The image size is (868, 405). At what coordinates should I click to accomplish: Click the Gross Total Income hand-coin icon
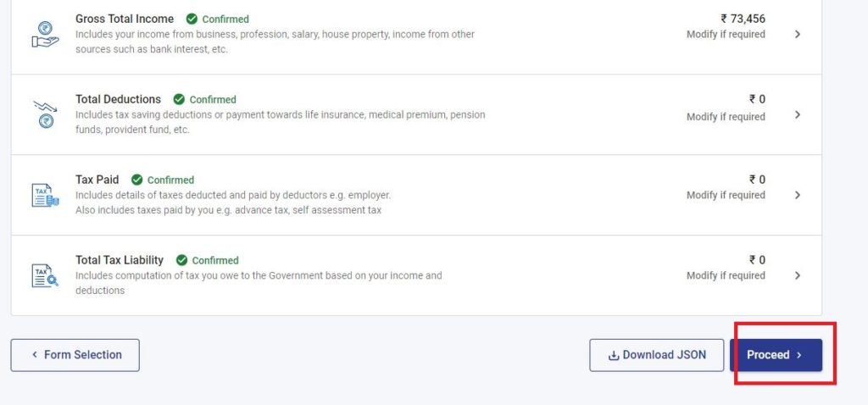(45, 34)
